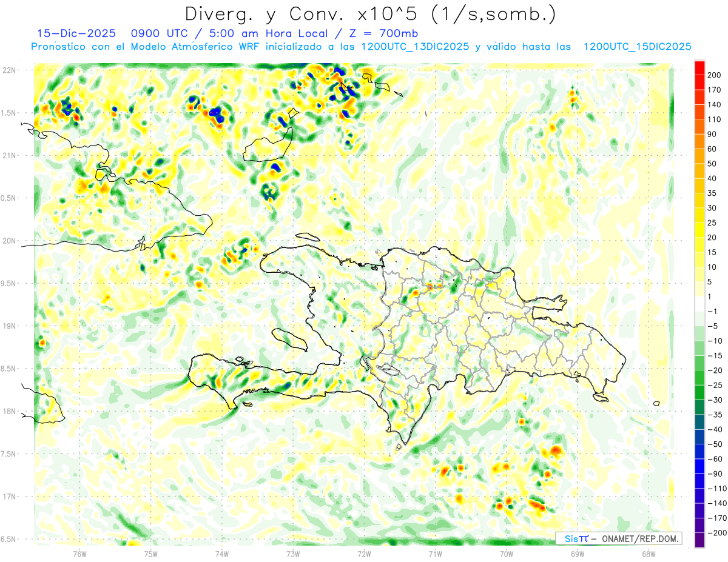Click the positive legend value '50'

coord(713,163)
